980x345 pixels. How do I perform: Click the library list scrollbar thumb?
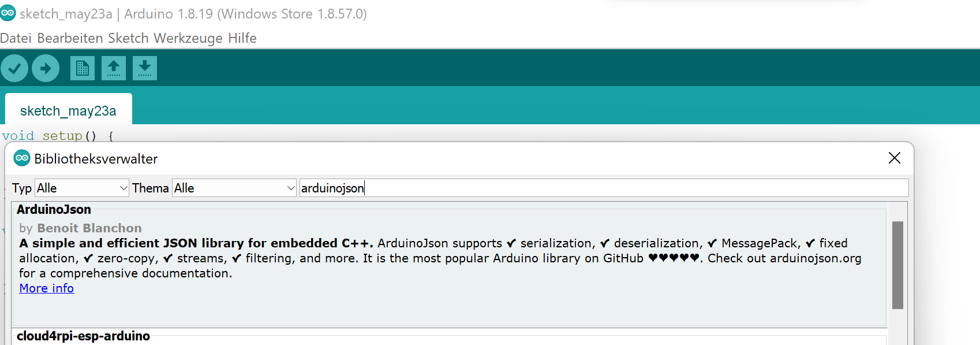897,265
